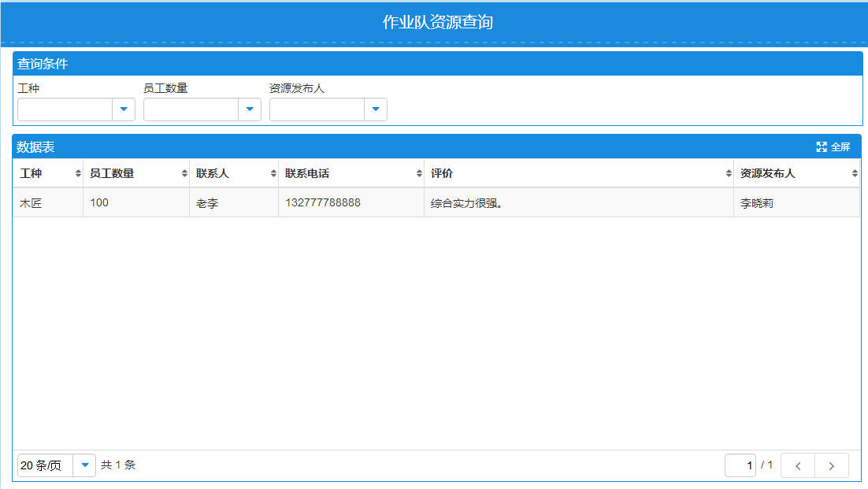868x489 pixels.
Task: Click the 查询条件 panel header
Action: click(x=43, y=64)
